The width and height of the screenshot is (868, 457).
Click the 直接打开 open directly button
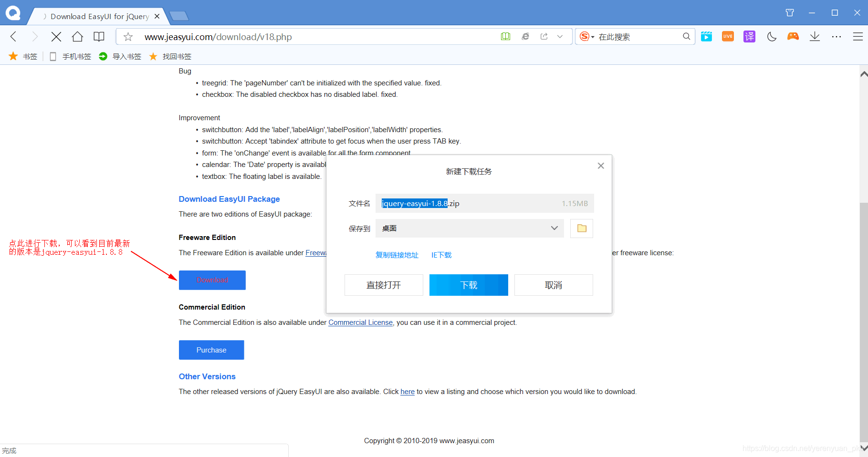[384, 285]
